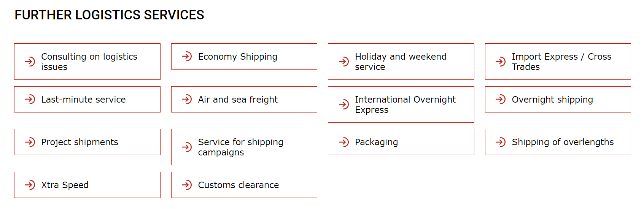Click the arrow icon next to Customs clearance

tap(187, 185)
